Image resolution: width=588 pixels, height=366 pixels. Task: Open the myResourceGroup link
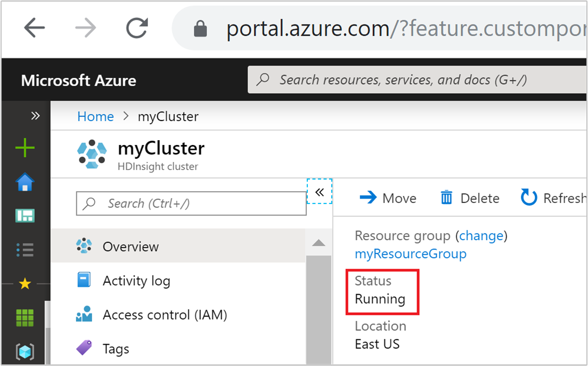(x=411, y=254)
